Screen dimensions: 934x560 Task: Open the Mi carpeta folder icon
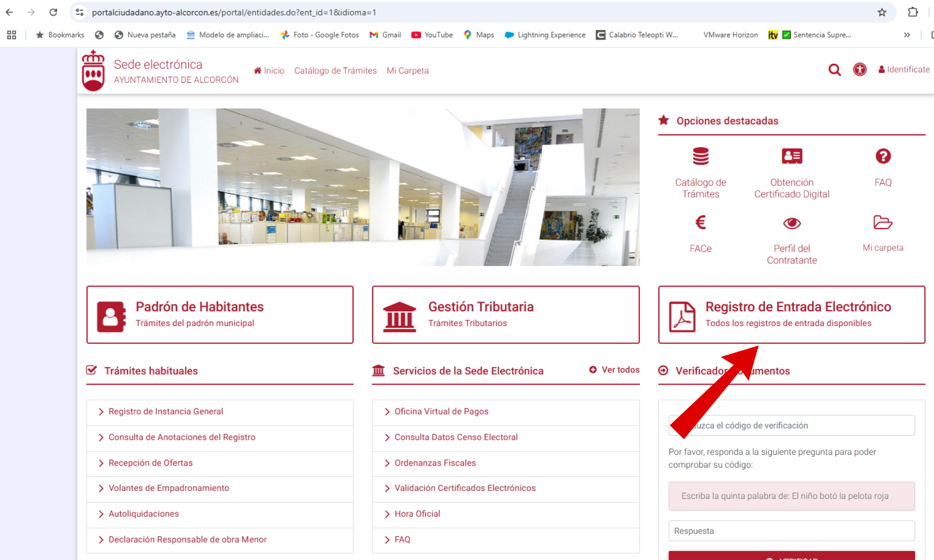(x=882, y=223)
